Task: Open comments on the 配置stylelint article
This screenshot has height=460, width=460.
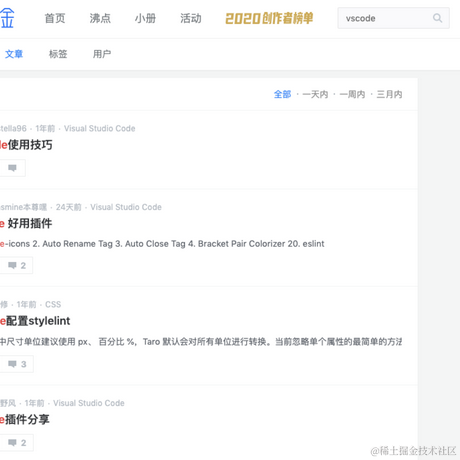Action: click(x=16, y=364)
